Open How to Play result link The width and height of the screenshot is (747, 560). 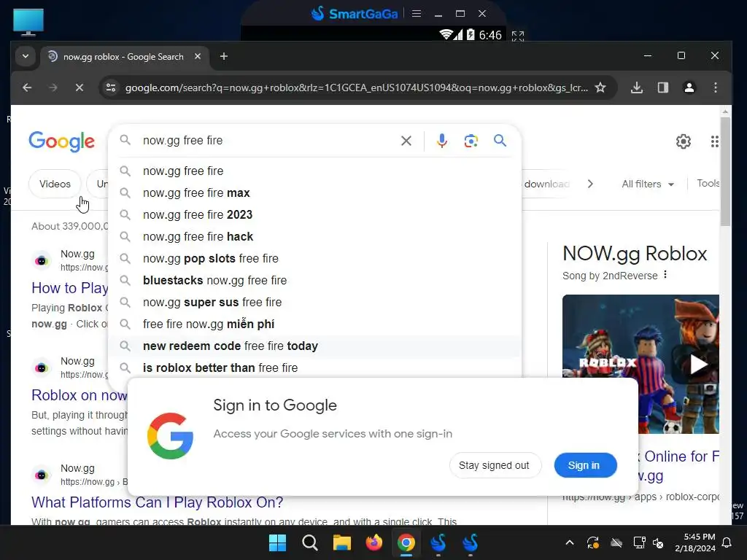70,288
